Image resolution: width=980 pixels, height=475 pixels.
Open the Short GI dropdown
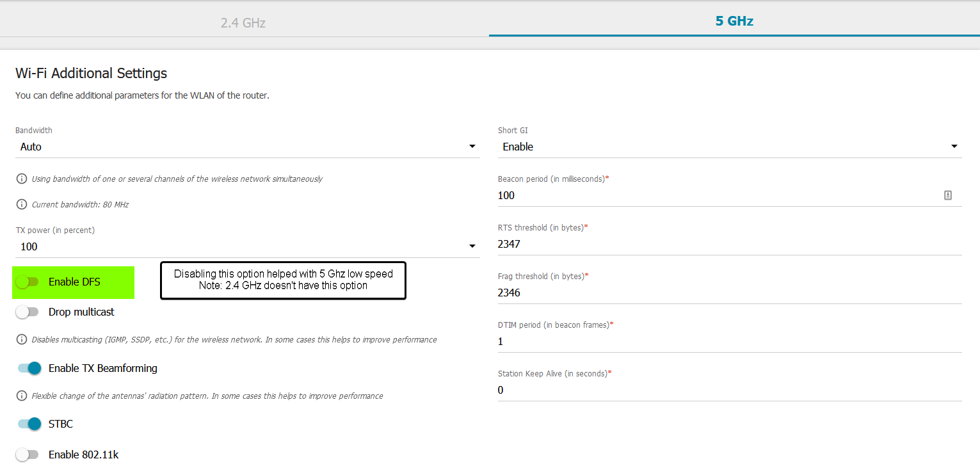pyautogui.click(x=730, y=147)
